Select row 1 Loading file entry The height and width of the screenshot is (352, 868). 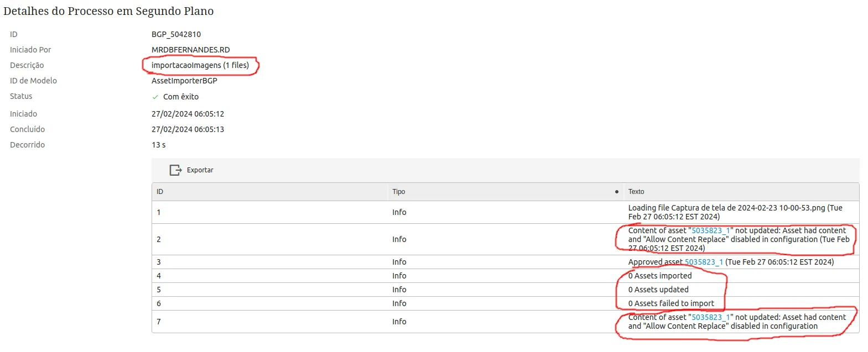coord(505,212)
